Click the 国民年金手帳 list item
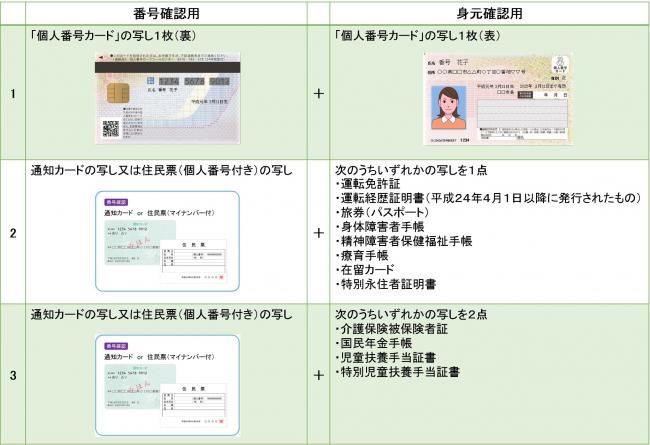Image resolution: width=650 pixels, height=445 pixels. pos(374,343)
